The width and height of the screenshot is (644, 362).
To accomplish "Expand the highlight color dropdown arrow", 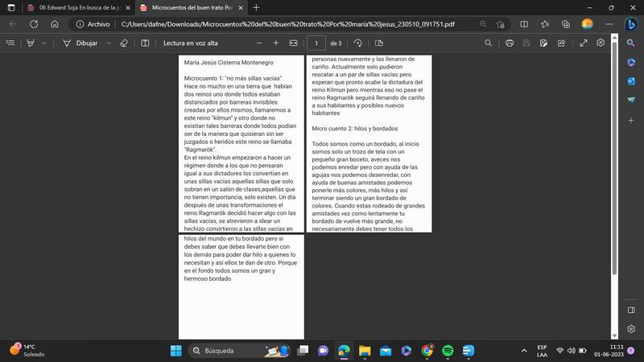I will coord(43,43).
